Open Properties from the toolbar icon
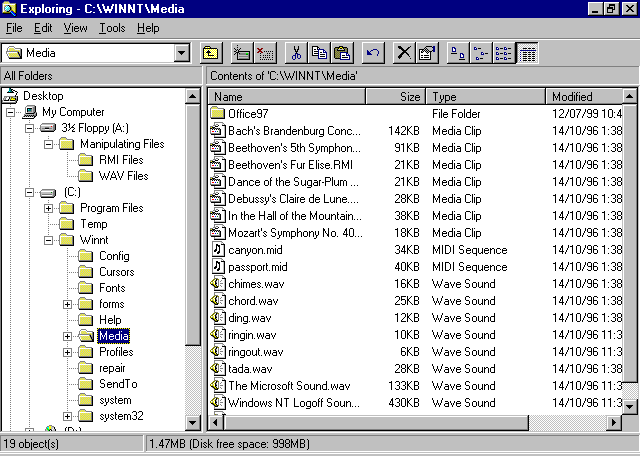 (427, 53)
